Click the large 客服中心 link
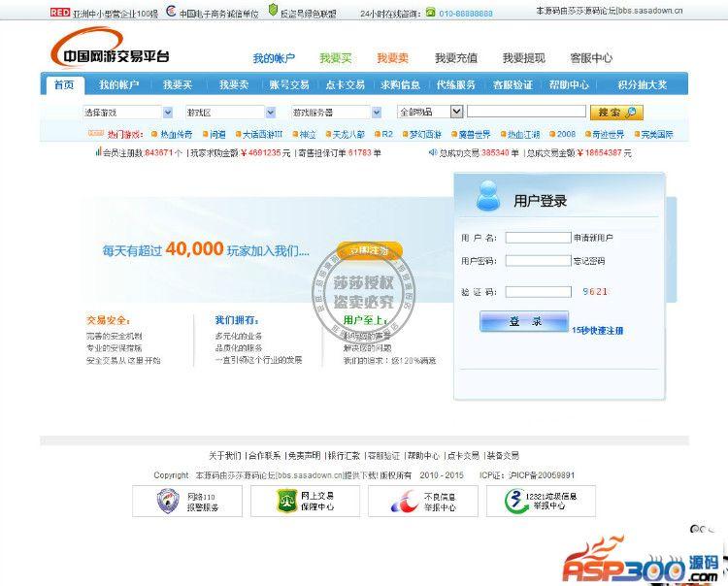Screen dimensions: 728x586 [591, 58]
